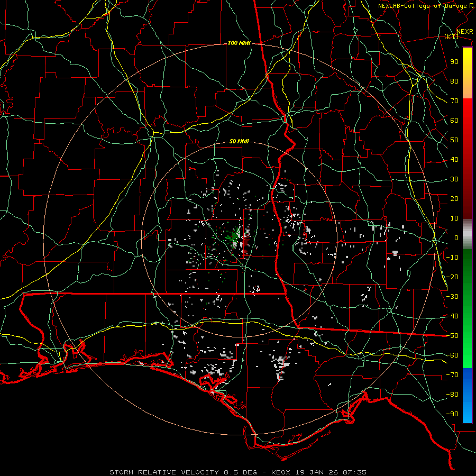Select the -20 value on velocity scale
Image resolution: width=476 pixels, height=476 pixels.
click(x=452, y=277)
